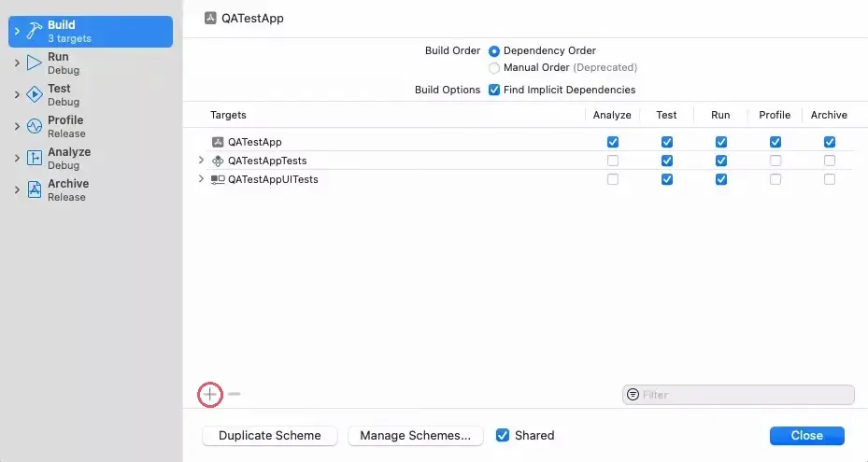Click the Run play icon in sidebar

pos(34,63)
